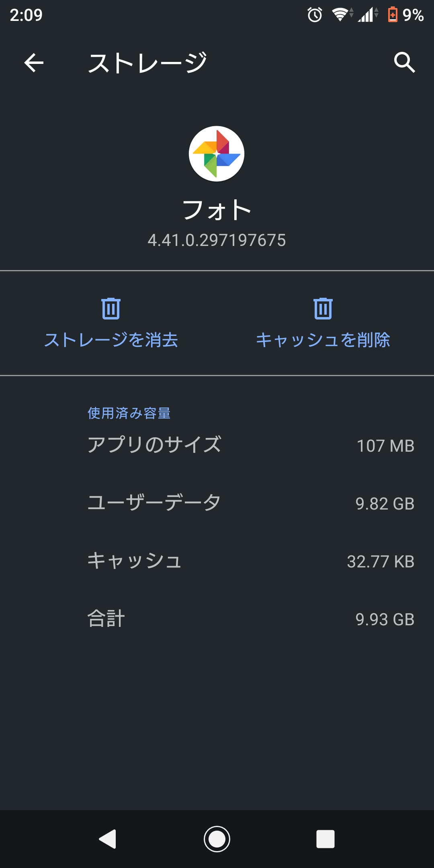Tap the back arrow icon
Image resolution: width=434 pixels, height=868 pixels.
(x=34, y=63)
